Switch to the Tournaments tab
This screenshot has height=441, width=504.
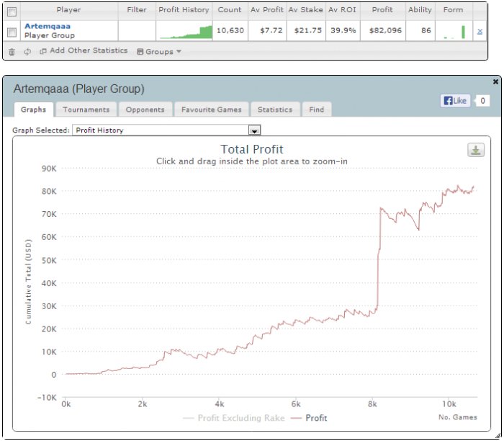click(x=86, y=110)
